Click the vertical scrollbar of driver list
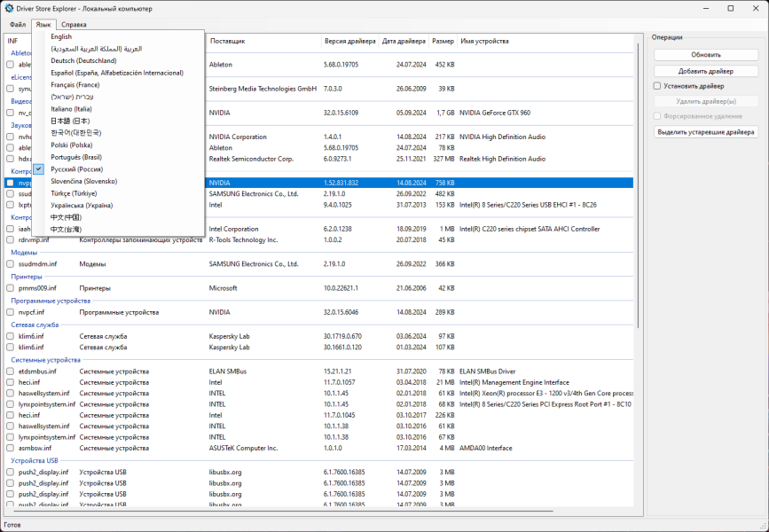This screenshot has height=532, width=769. point(638,186)
